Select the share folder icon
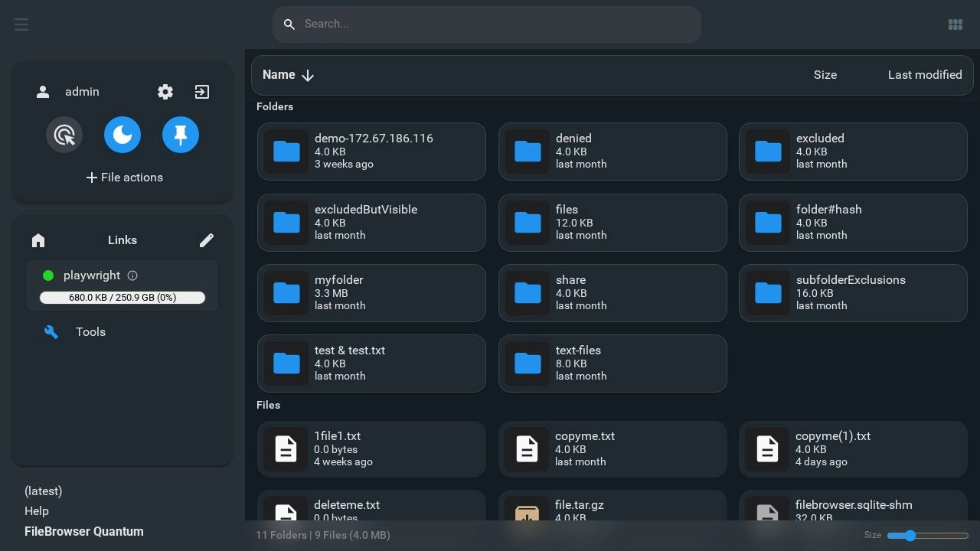 [x=528, y=293]
